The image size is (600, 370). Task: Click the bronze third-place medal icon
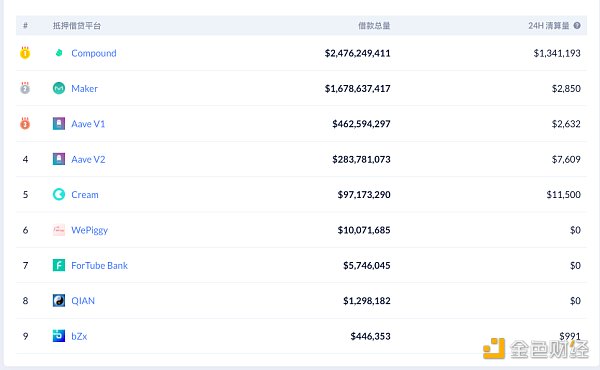[x=25, y=123]
